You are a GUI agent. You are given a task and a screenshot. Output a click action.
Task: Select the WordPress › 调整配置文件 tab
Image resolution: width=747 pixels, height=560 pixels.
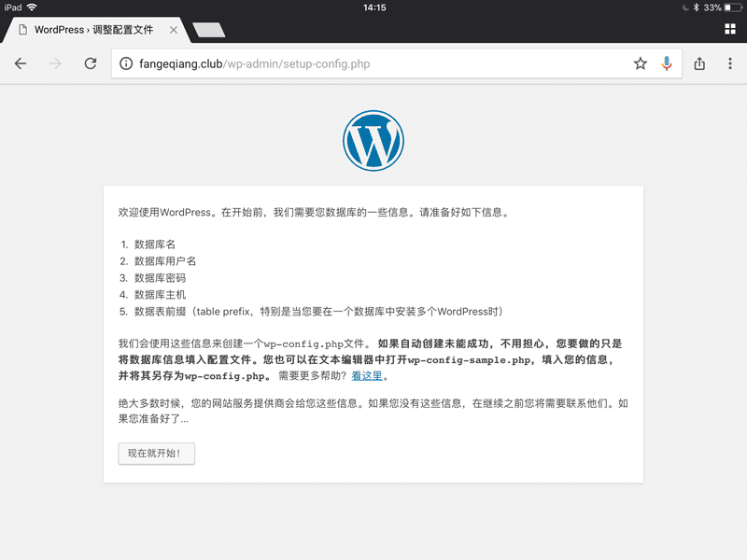tap(93, 30)
